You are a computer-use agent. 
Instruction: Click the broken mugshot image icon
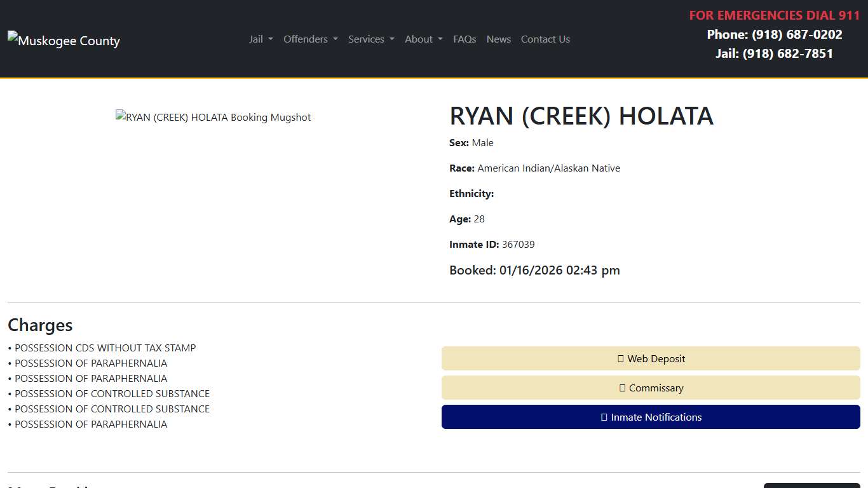pyautogui.click(x=121, y=116)
